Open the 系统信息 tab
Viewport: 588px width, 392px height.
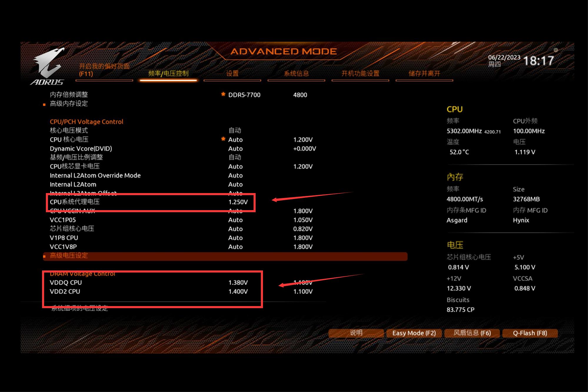click(296, 74)
